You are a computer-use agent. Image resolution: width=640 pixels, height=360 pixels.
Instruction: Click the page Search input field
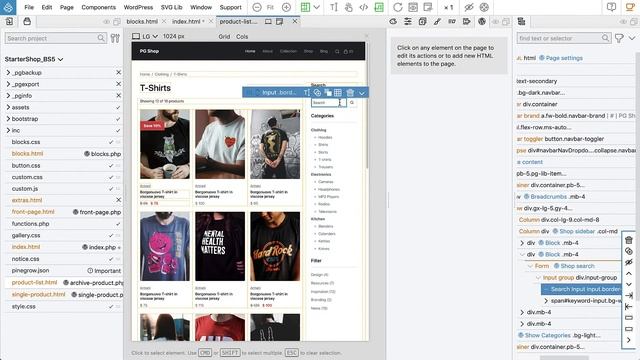329,102
